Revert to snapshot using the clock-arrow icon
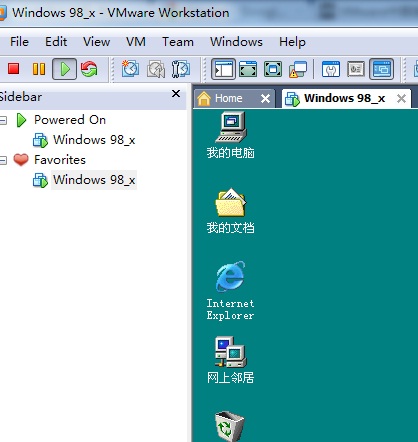 click(x=156, y=69)
